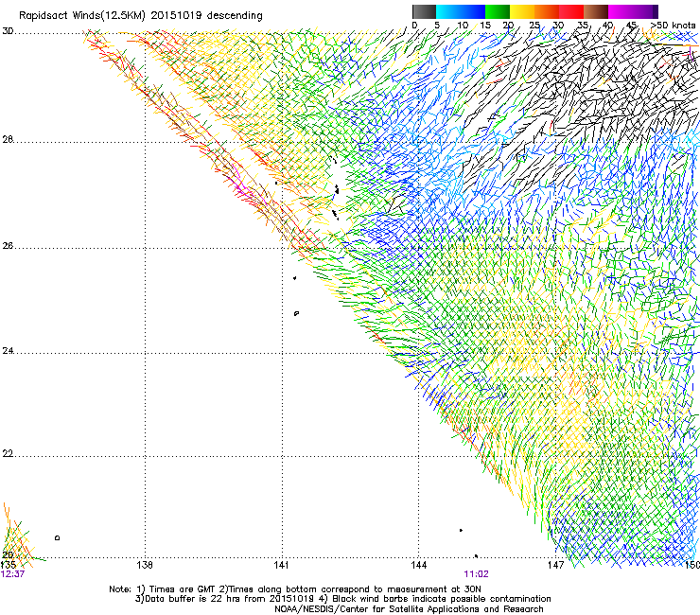Click the purple 11:02 time stamp
This screenshot has height=615, width=700.
click(x=477, y=574)
